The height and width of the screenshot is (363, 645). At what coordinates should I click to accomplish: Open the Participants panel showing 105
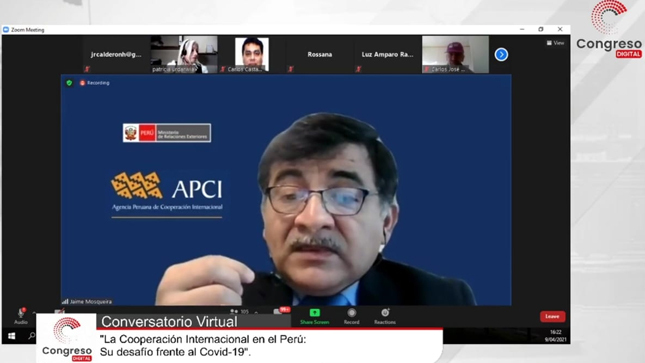click(x=239, y=312)
